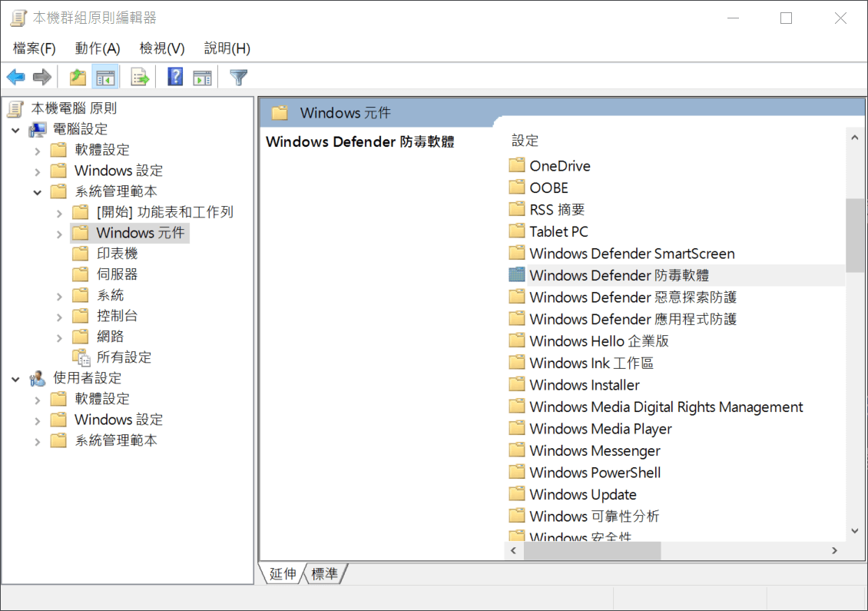Open the 動作(A) menu
The image size is (868, 611).
point(98,48)
